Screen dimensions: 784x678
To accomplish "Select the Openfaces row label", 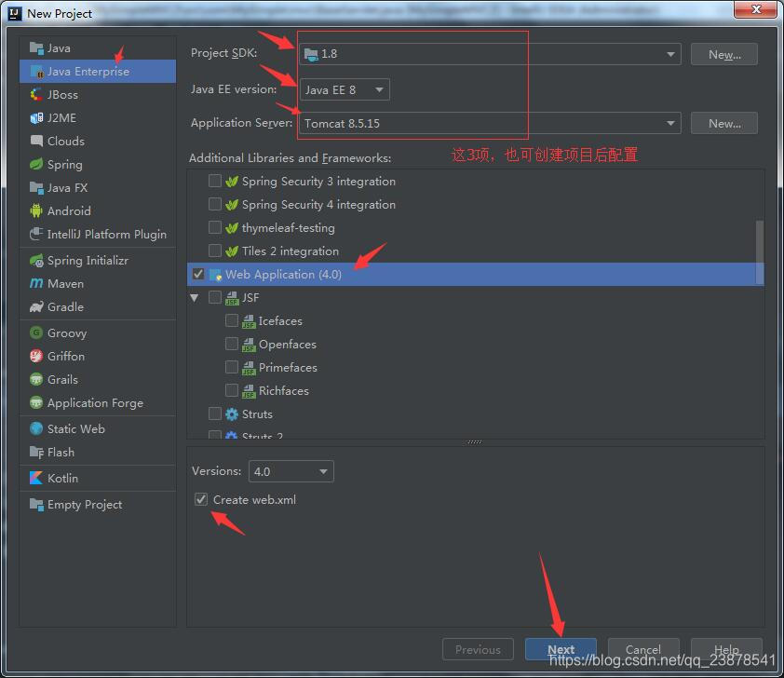I will 288,345.
